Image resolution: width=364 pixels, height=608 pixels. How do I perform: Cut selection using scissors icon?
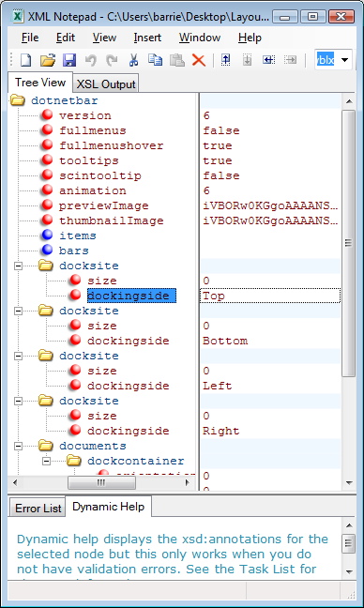(133, 60)
